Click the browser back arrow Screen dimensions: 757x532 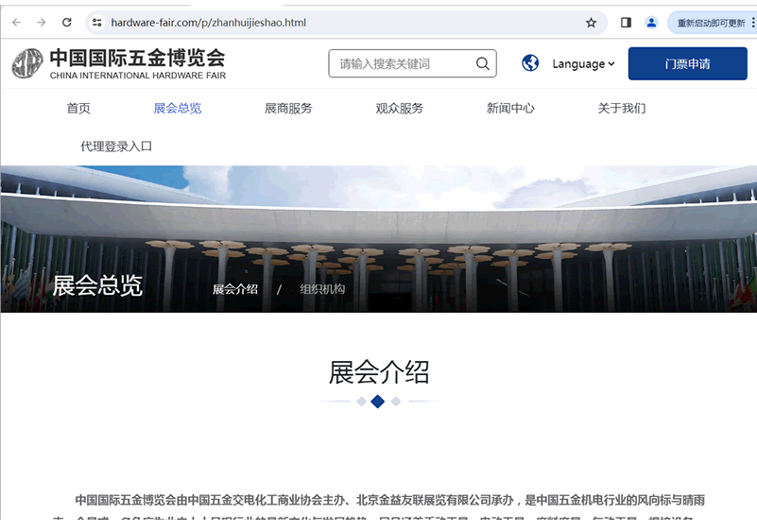(16, 23)
